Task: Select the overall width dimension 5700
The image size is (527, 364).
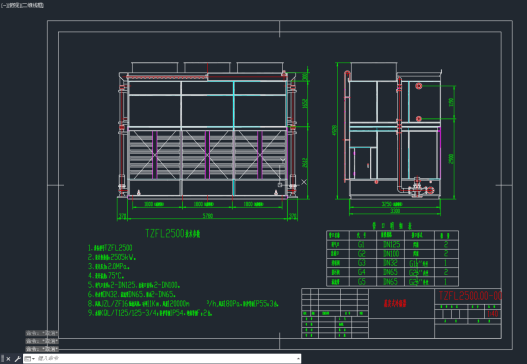Action: tap(208, 216)
